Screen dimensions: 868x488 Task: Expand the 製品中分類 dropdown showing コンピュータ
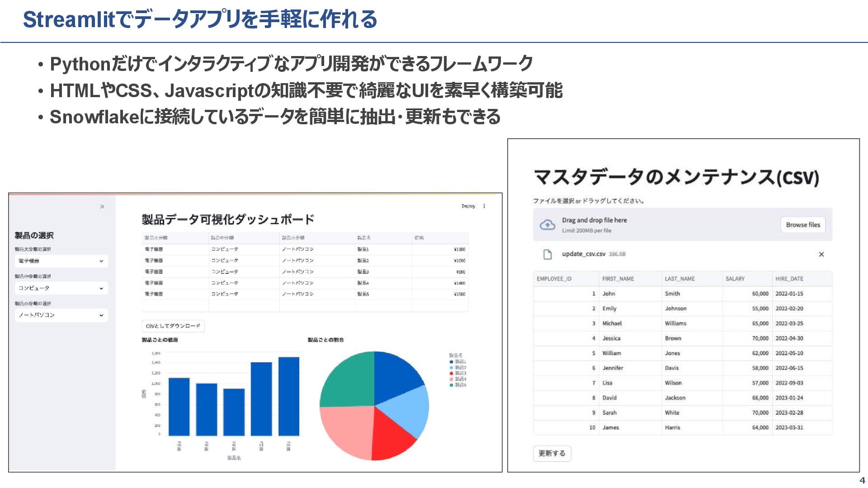61,288
